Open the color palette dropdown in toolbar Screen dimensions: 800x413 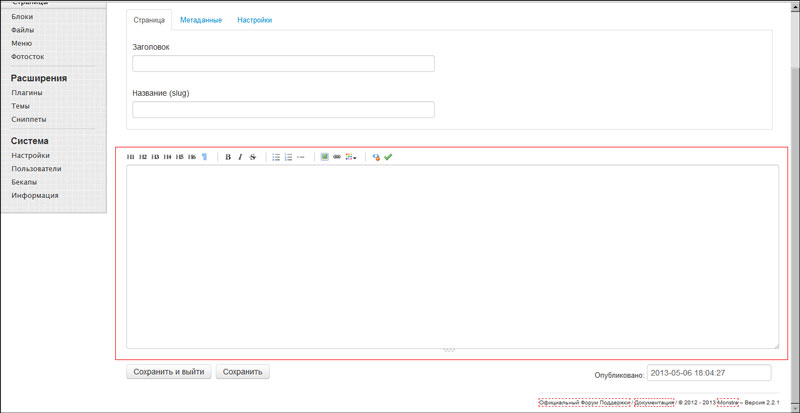pos(351,157)
